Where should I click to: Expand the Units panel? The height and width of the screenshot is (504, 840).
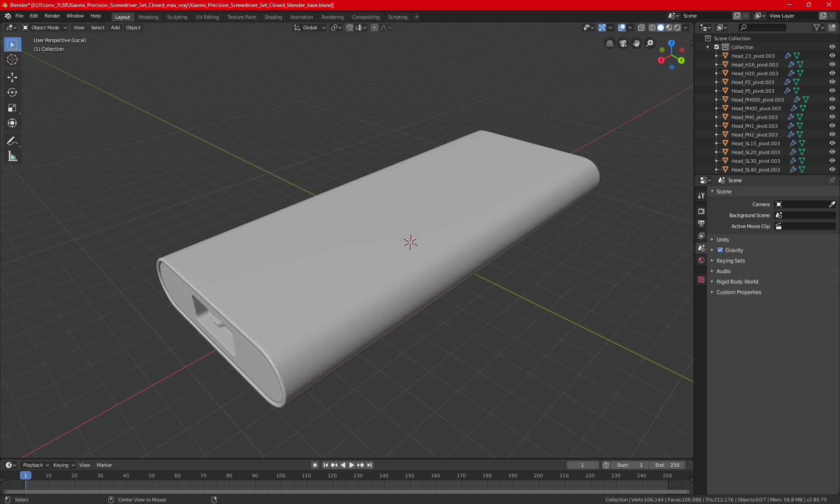click(723, 240)
